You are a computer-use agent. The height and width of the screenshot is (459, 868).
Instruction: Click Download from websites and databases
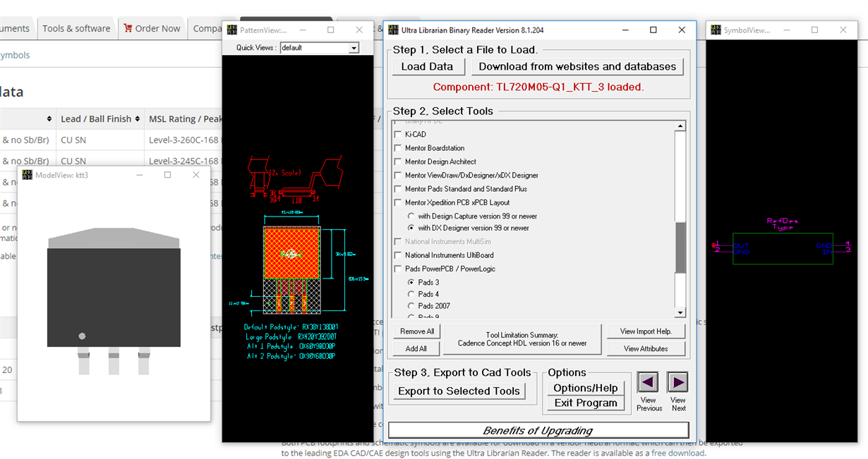pos(577,66)
